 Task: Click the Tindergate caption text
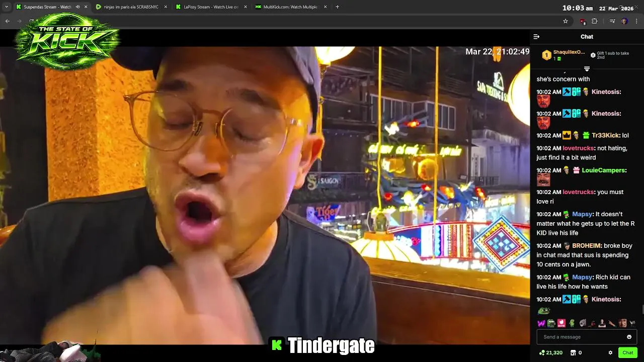click(331, 345)
